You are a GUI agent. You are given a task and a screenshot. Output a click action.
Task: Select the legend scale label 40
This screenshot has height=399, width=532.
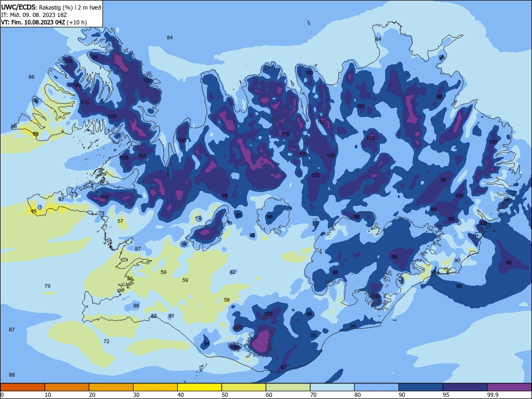tap(180, 395)
